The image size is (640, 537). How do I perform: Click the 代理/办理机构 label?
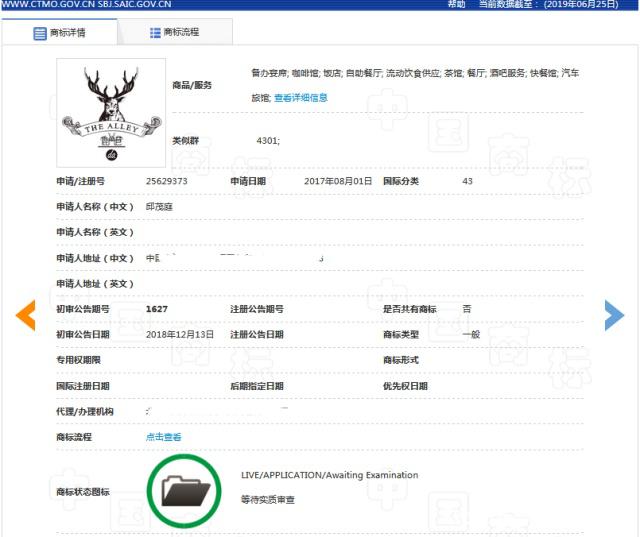pos(85,411)
